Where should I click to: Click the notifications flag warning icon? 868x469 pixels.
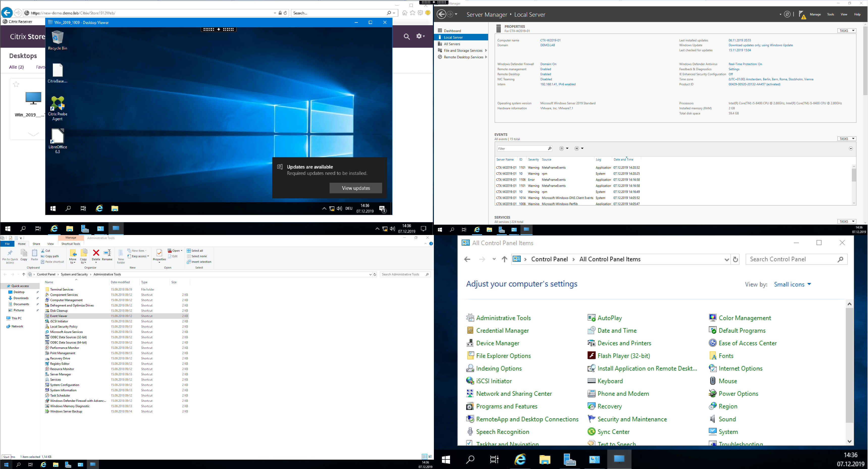[x=802, y=15]
